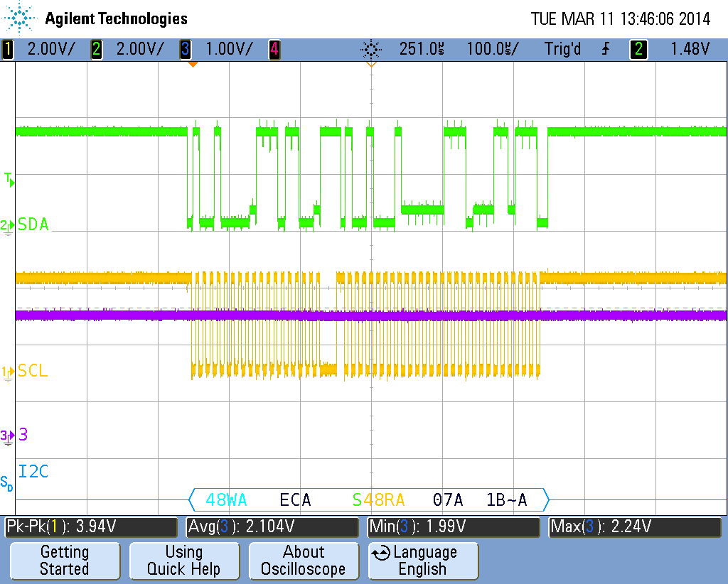Open About Oscilloscope softkey
Image resolution: width=728 pixels, height=584 pixels.
tap(304, 561)
